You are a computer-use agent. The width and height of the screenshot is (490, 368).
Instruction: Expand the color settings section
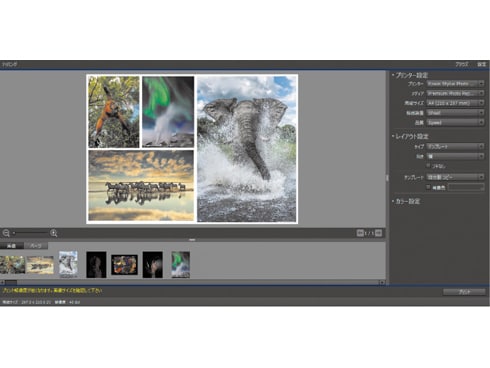point(406,201)
